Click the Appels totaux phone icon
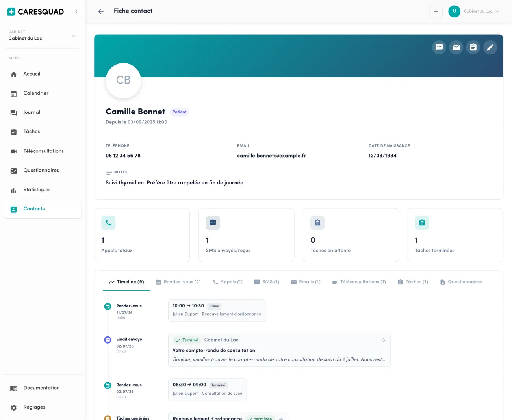Screen dimensions: 512x420 (x=108, y=223)
